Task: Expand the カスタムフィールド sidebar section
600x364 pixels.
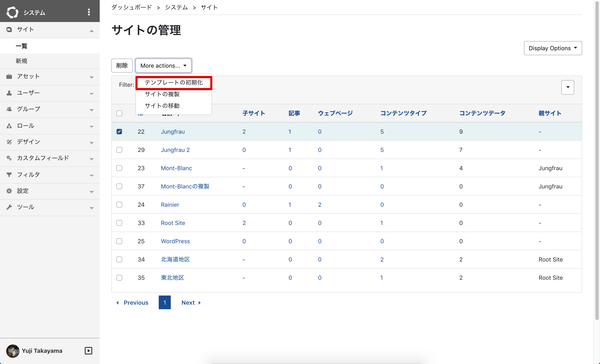Action: pyautogui.click(x=92, y=159)
